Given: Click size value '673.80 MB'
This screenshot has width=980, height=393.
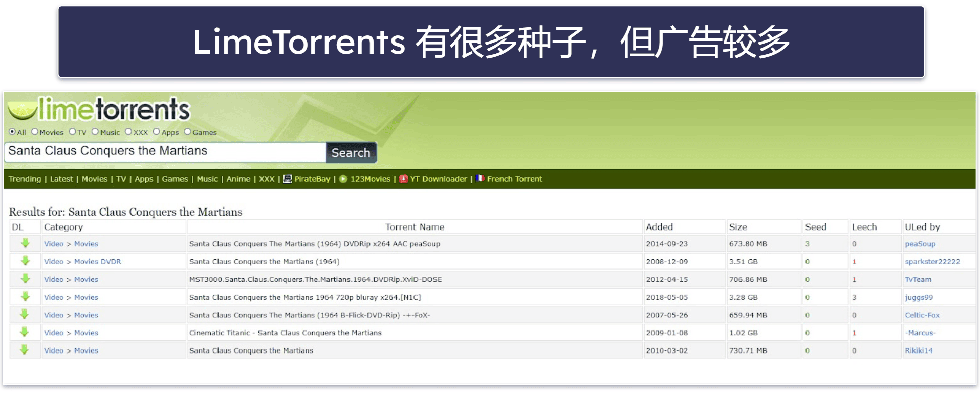Looking at the screenshot, I should pos(748,244).
